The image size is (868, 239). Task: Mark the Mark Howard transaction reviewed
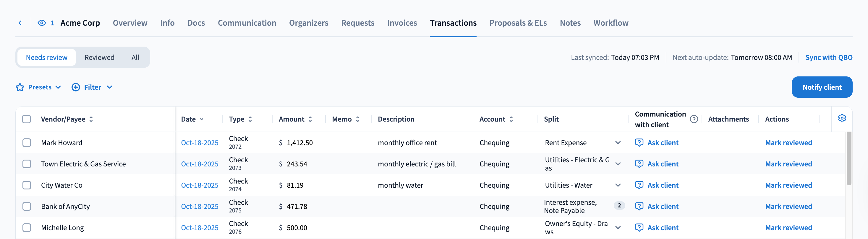coord(788,143)
